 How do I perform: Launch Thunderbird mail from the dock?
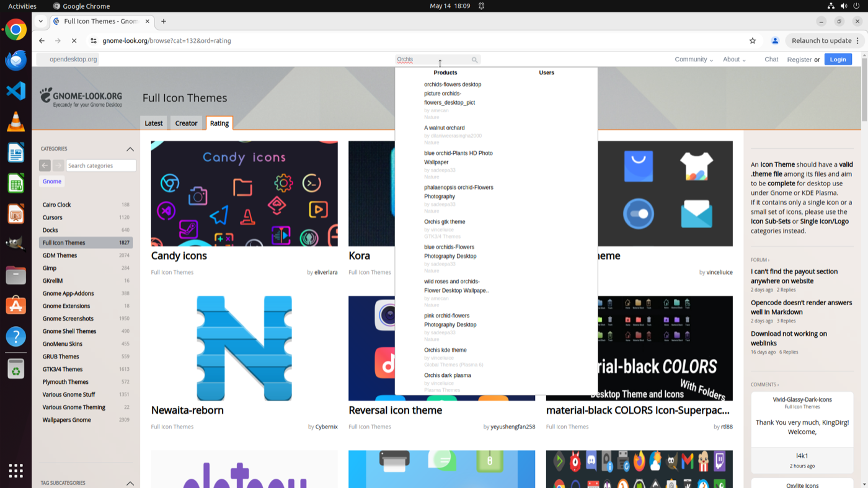(15, 60)
